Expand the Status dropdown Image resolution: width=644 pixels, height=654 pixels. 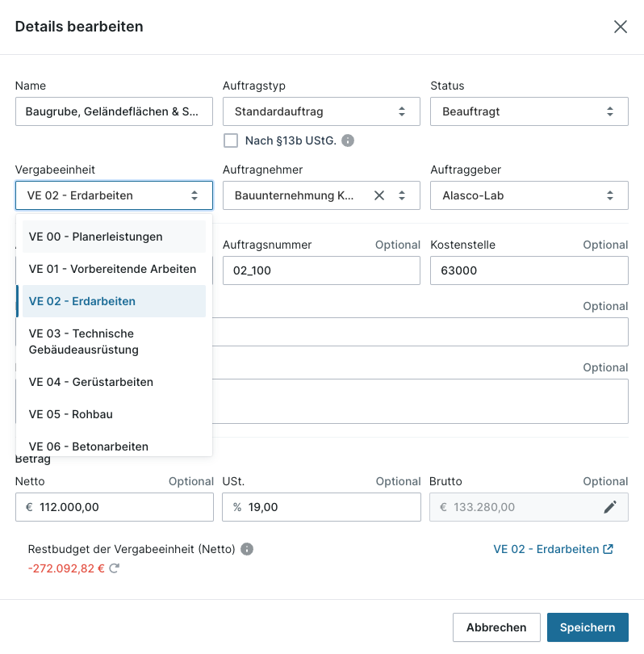(529, 111)
